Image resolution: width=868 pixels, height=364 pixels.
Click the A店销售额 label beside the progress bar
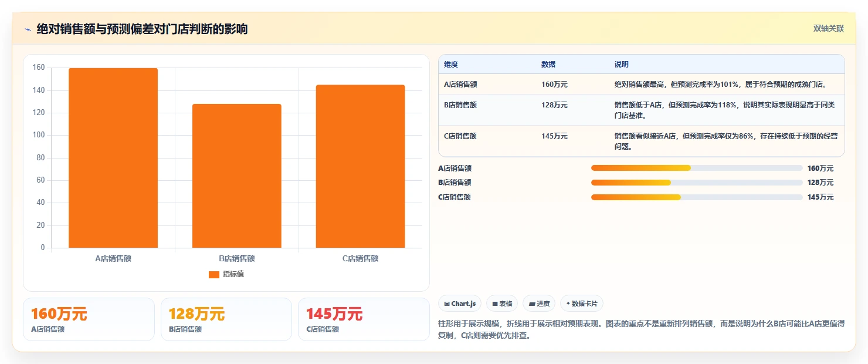coord(455,168)
